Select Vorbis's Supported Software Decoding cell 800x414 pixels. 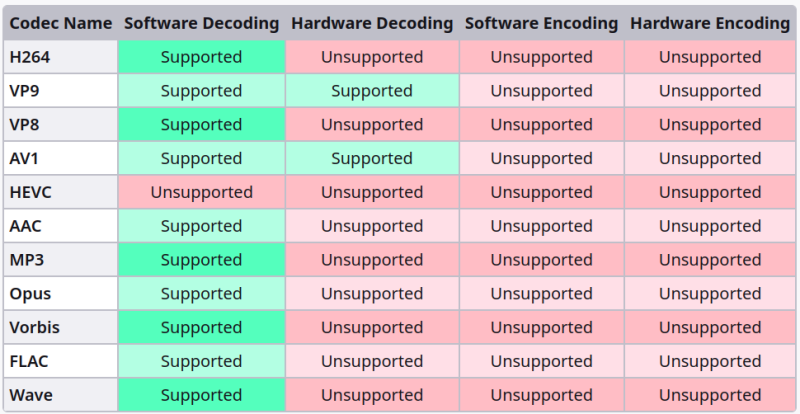[201, 327]
